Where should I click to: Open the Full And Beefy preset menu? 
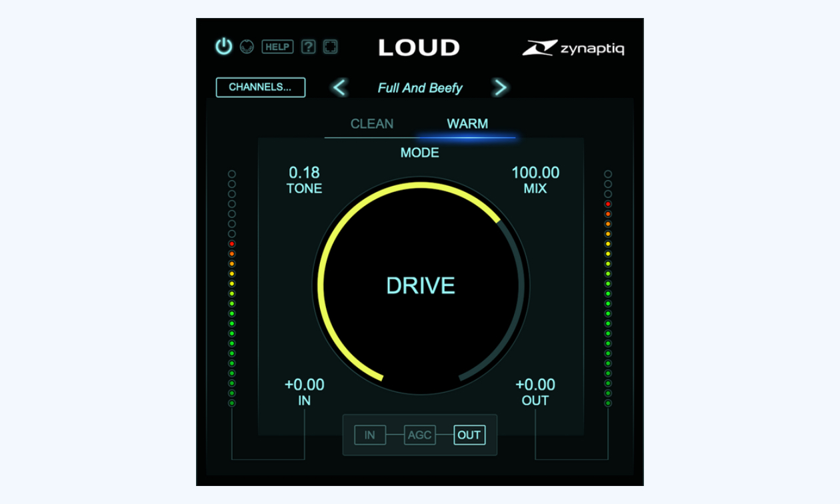pos(420,88)
